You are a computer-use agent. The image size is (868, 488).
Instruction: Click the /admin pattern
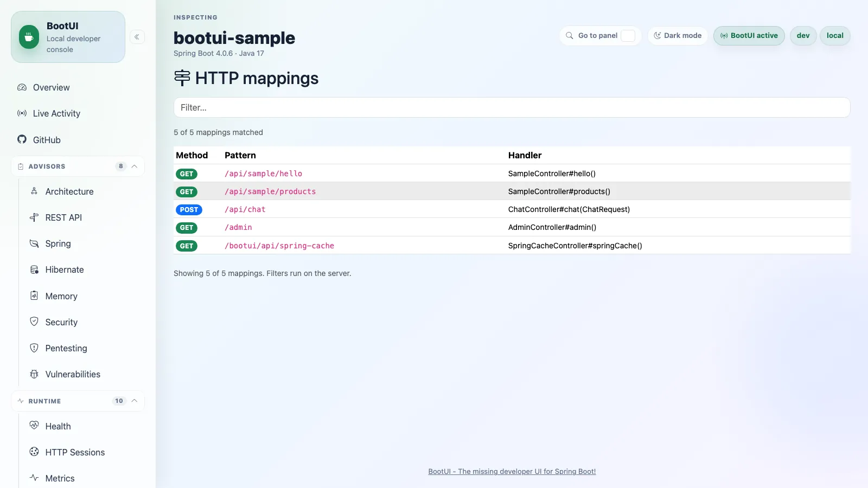point(238,227)
